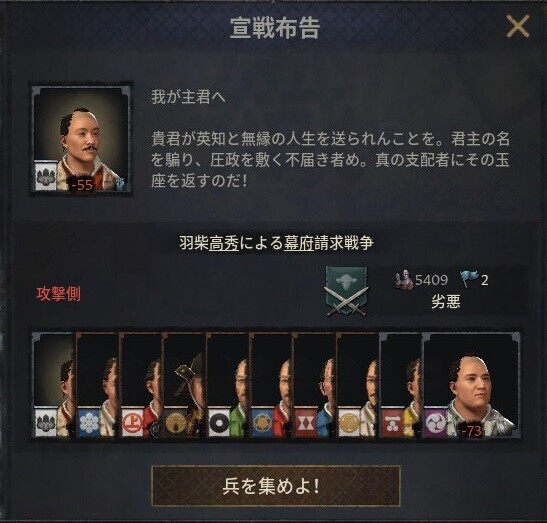Click the 劣悪 strength rating text

pyautogui.click(x=446, y=301)
